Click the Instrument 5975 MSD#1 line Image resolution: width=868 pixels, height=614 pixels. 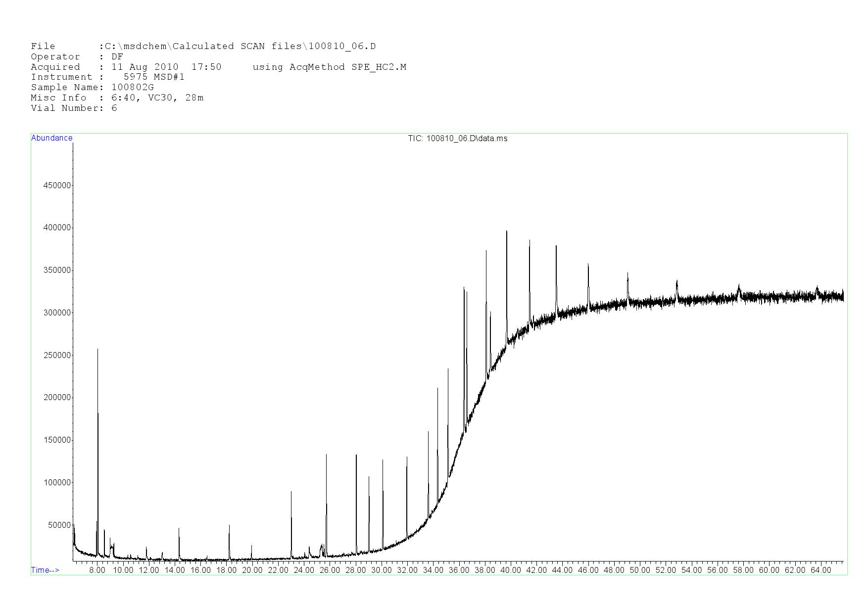click(107, 77)
